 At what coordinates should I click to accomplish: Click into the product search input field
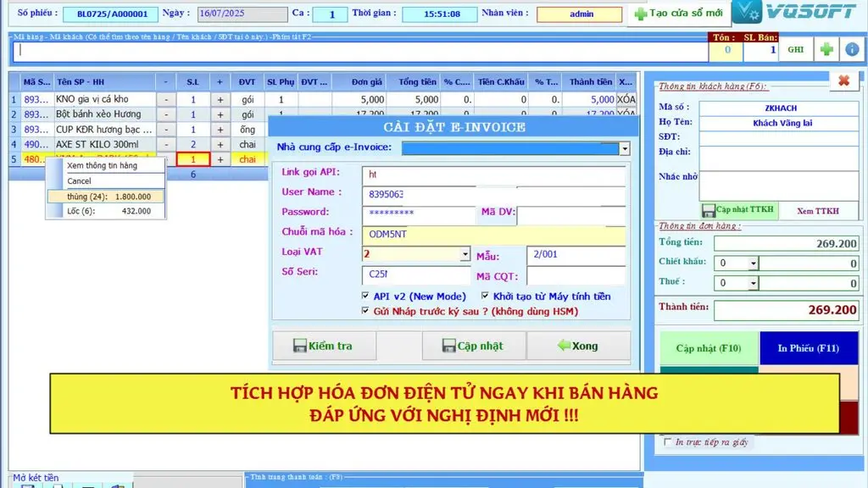(359, 50)
